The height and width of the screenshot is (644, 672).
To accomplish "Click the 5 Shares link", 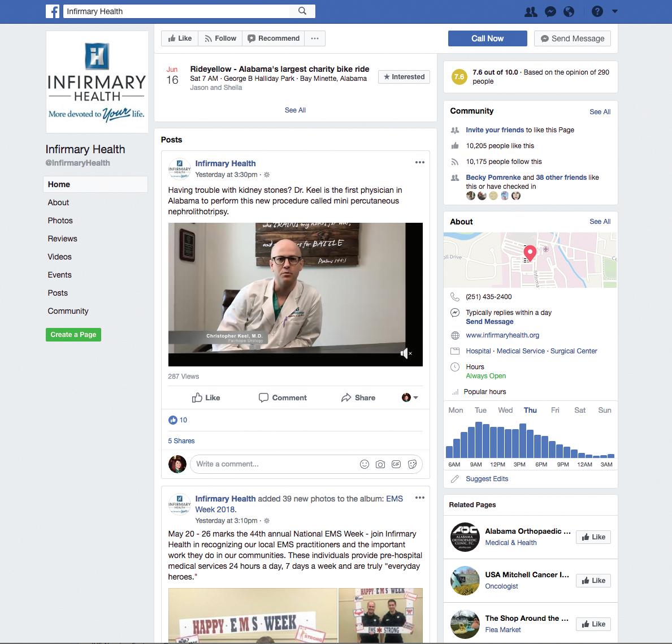I will tap(181, 441).
